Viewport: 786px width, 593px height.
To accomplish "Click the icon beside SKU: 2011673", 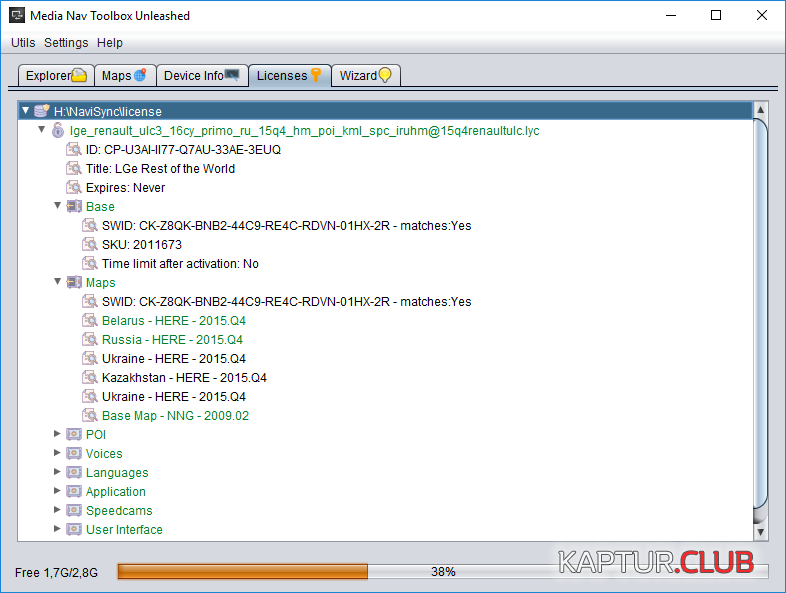I will point(90,245).
